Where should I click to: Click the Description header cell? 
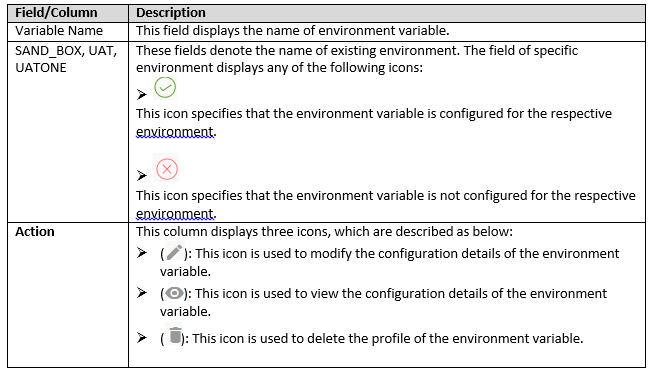[x=387, y=13]
